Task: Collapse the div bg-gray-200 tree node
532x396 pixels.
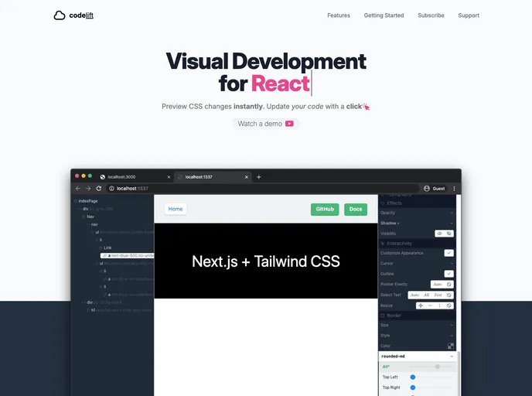Action: tap(80, 209)
